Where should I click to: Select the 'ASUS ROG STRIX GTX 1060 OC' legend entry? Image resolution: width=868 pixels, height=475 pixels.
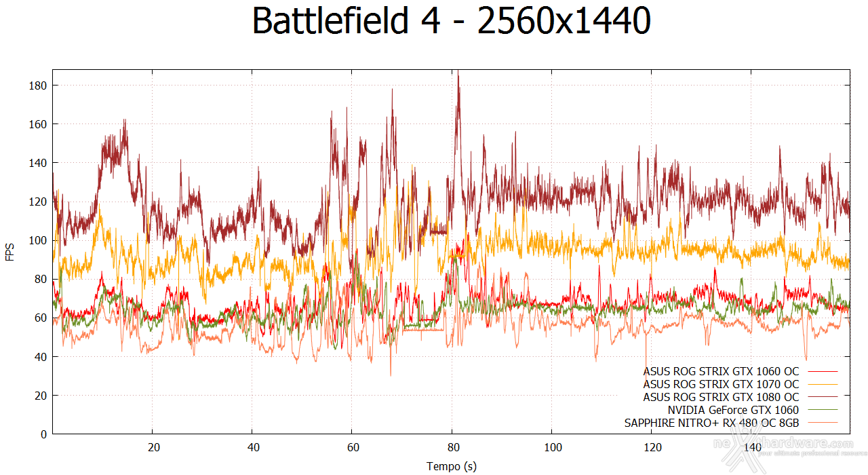point(721,371)
